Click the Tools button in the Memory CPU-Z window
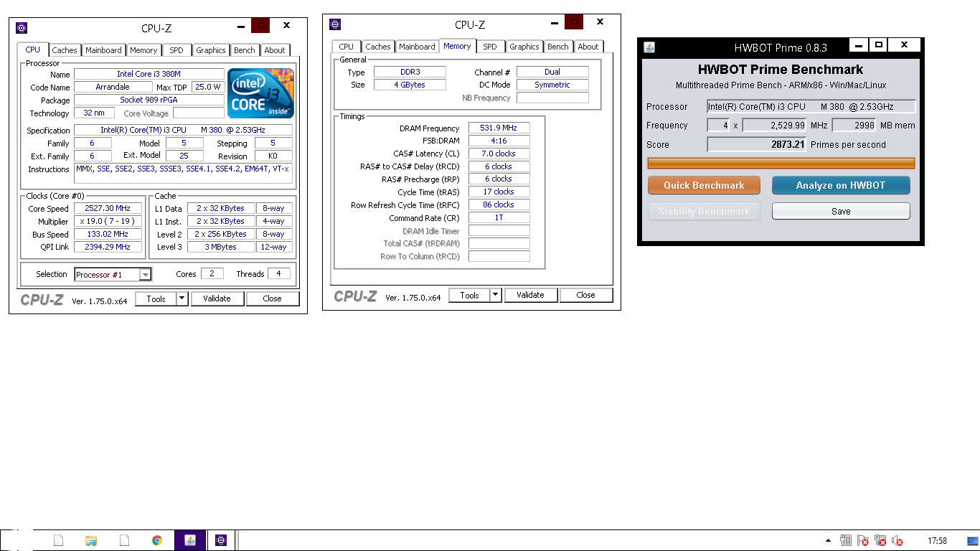The width and height of the screenshot is (980, 551). 469,295
